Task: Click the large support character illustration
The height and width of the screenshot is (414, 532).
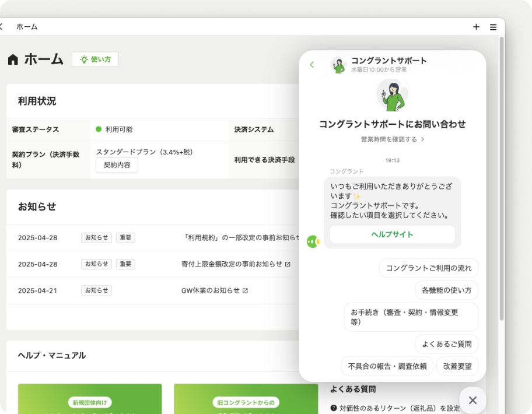Action: pyautogui.click(x=392, y=94)
